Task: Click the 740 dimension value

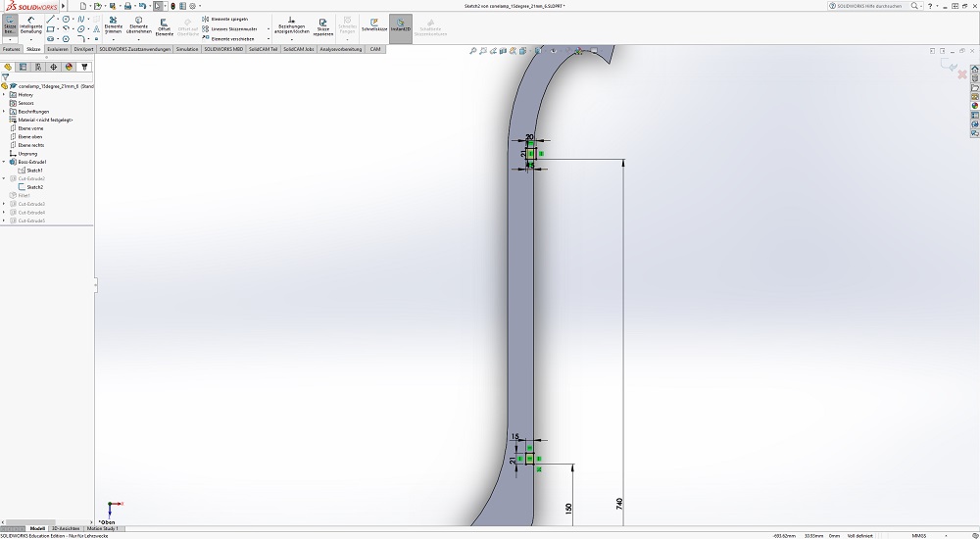Action: click(x=619, y=503)
